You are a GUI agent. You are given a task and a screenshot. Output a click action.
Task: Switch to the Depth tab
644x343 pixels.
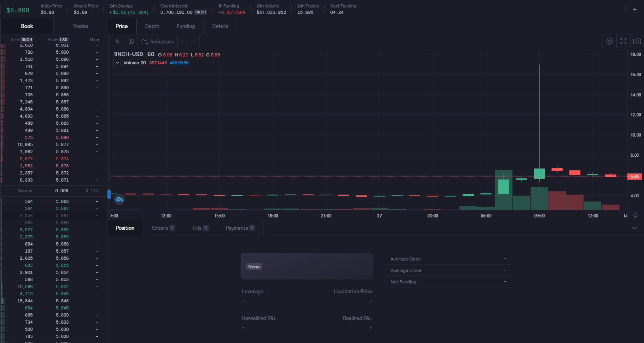coord(152,26)
